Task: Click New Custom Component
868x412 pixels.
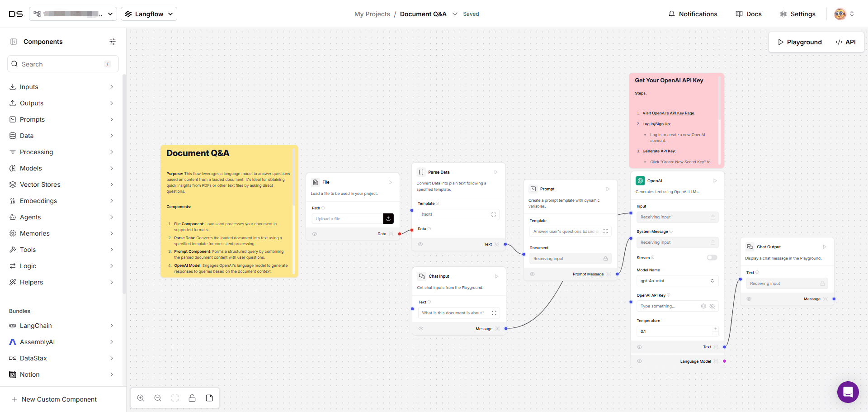Action: pyautogui.click(x=54, y=399)
